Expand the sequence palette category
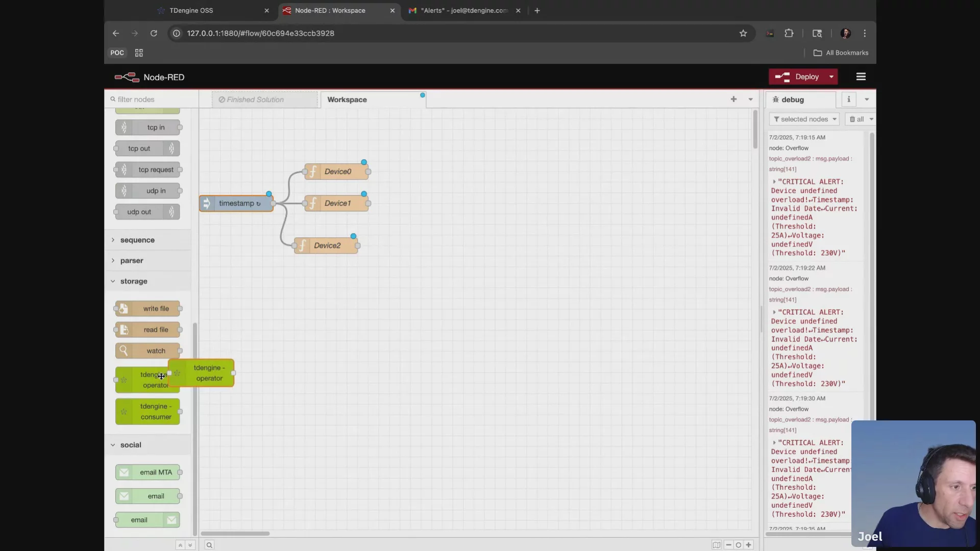 pos(148,240)
